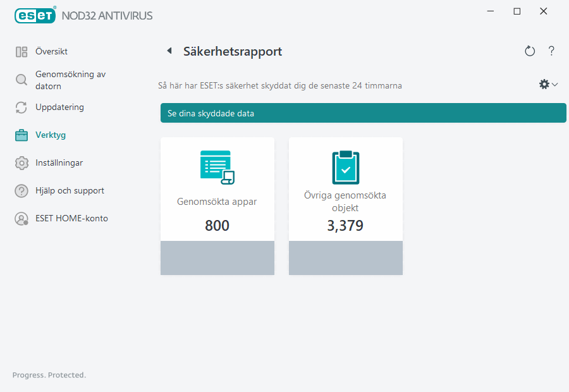Image resolution: width=569 pixels, height=392 pixels.
Task: Click the 3,379 scanned objects count
Action: (345, 225)
